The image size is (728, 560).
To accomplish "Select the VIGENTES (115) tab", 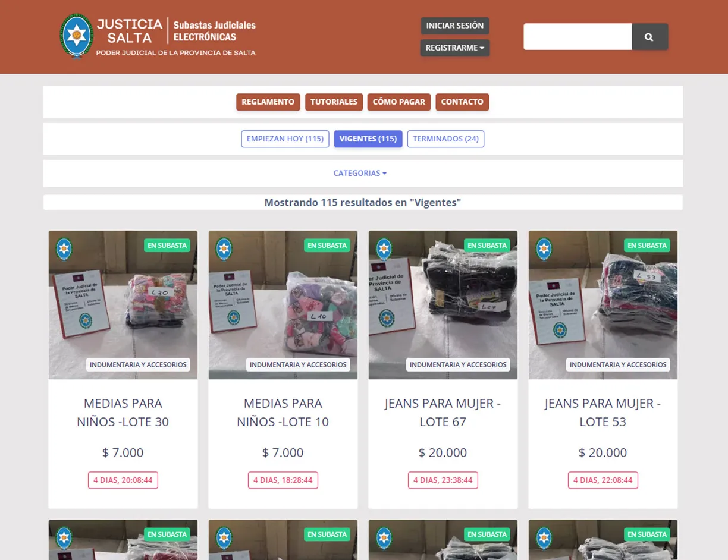I will [x=368, y=139].
